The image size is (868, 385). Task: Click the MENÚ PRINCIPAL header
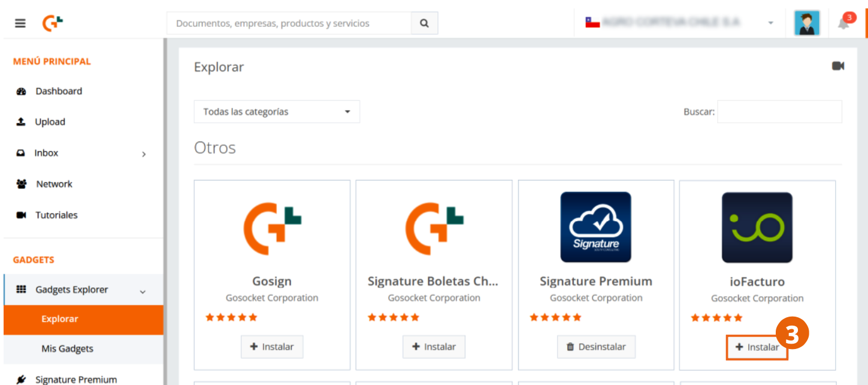click(52, 61)
